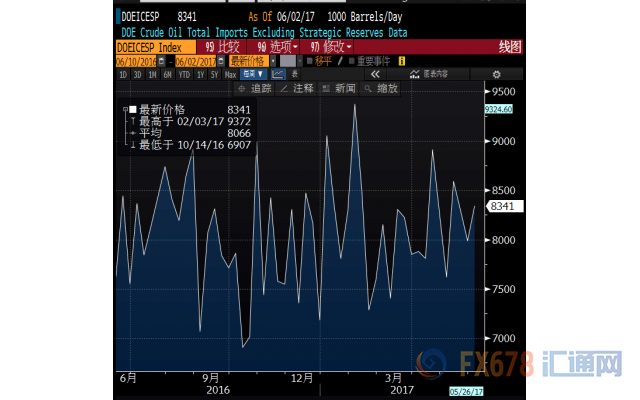
Task: Open the start date calendar picker
Action: pyautogui.click(x=162, y=61)
